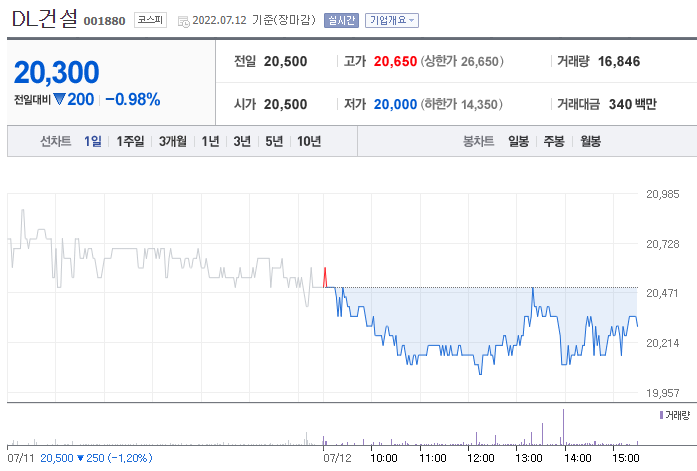Click the 07/12 date axis label
The image size is (697, 471).
click(337, 458)
